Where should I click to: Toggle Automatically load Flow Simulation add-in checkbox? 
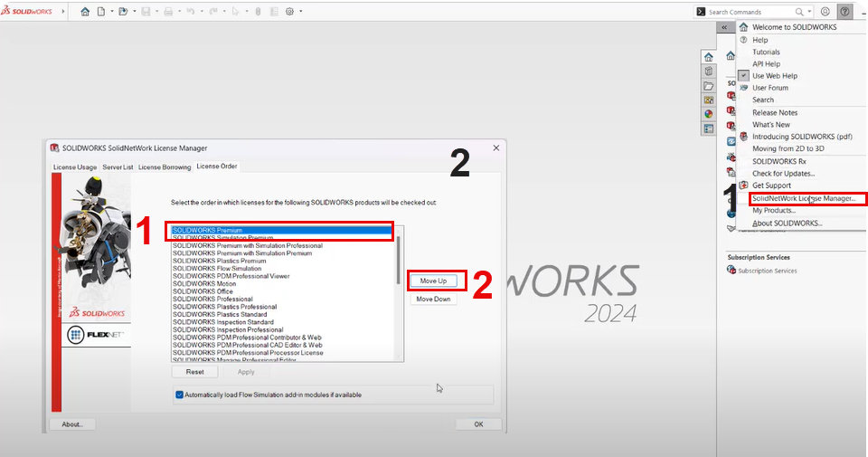pyautogui.click(x=179, y=395)
